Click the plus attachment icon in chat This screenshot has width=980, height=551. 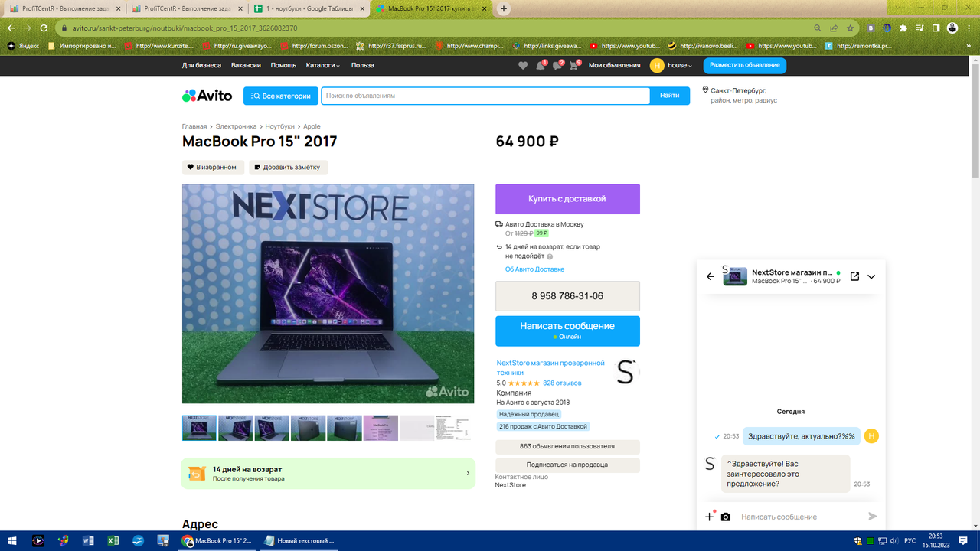click(x=708, y=517)
